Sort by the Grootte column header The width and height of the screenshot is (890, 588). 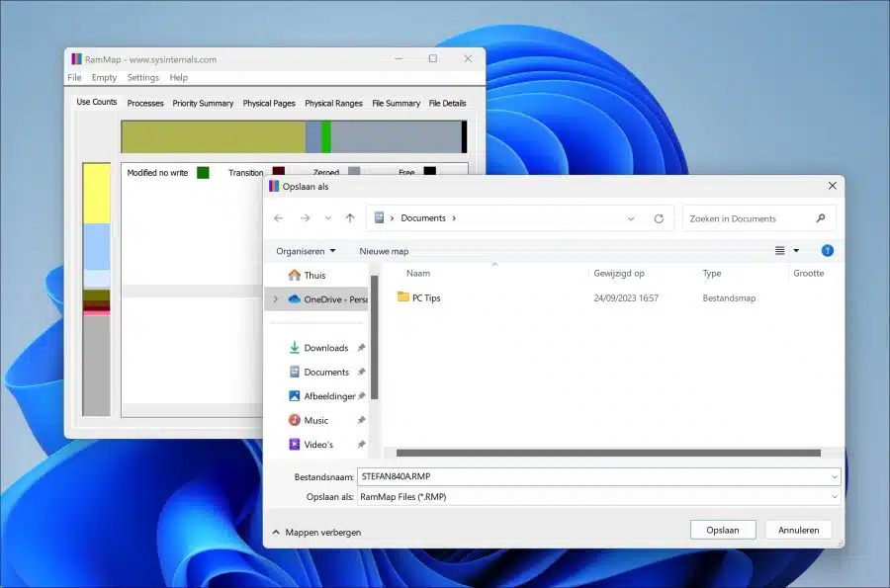808,274
